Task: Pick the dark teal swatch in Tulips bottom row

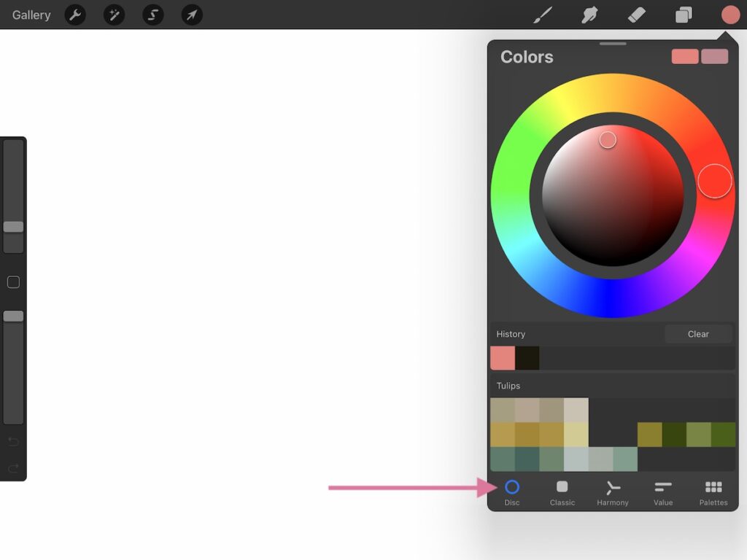Action: [527, 459]
